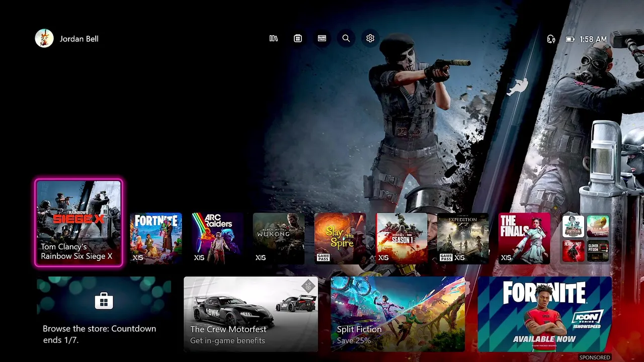Launch the Fortnite game tile
The width and height of the screenshot is (644, 362).
(156, 238)
